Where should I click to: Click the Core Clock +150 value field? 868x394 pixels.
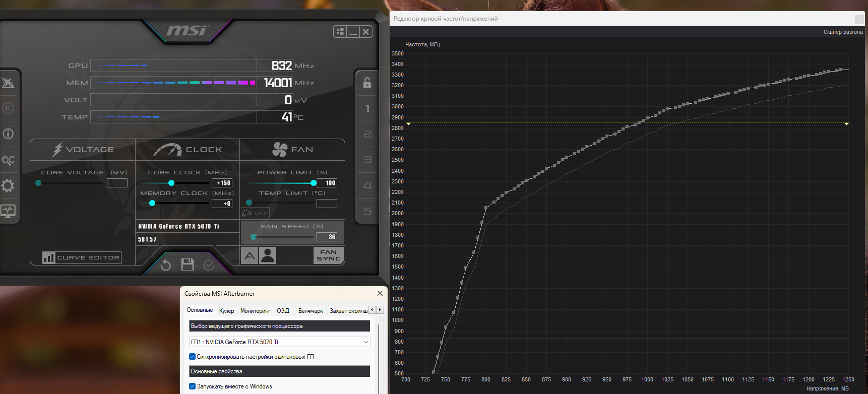pyautogui.click(x=222, y=183)
